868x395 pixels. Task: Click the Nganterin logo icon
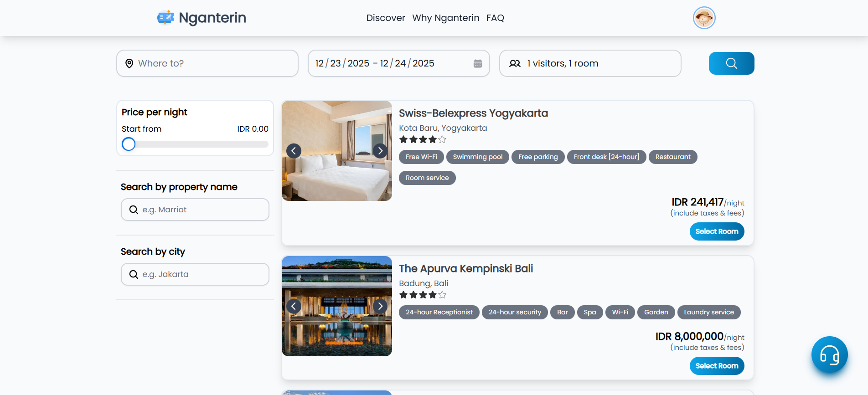point(166,18)
